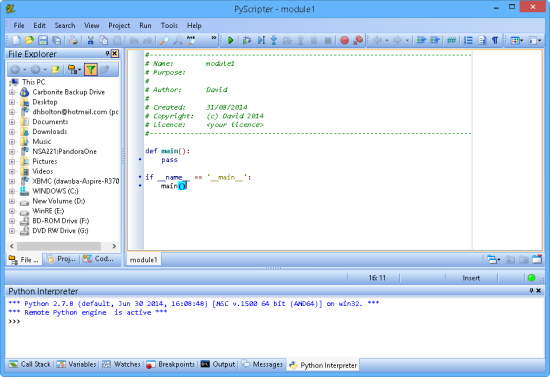This screenshot has width=550, height=377.
Task: Open the Run menu
Action: point(145,25)
